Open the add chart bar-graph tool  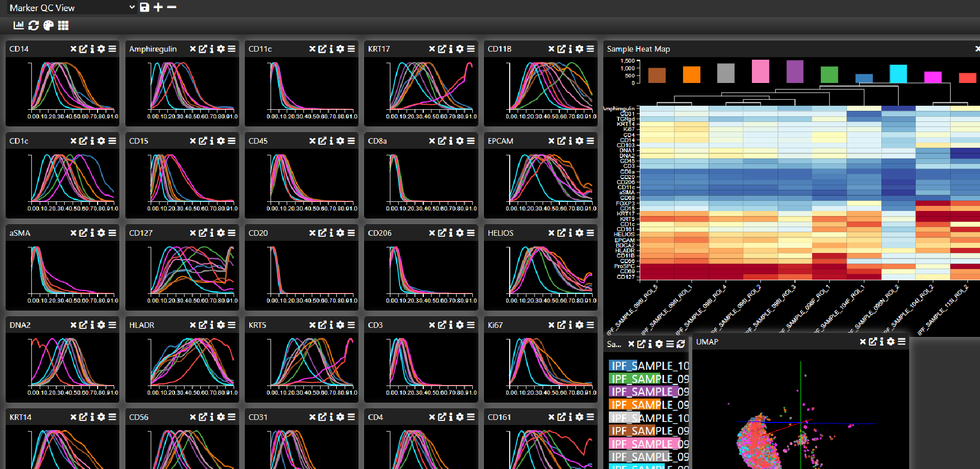click(19, 25)
